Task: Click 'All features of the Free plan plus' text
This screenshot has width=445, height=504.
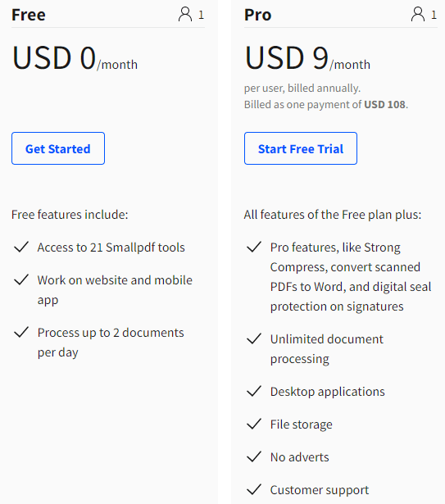Action: (333, 215)
